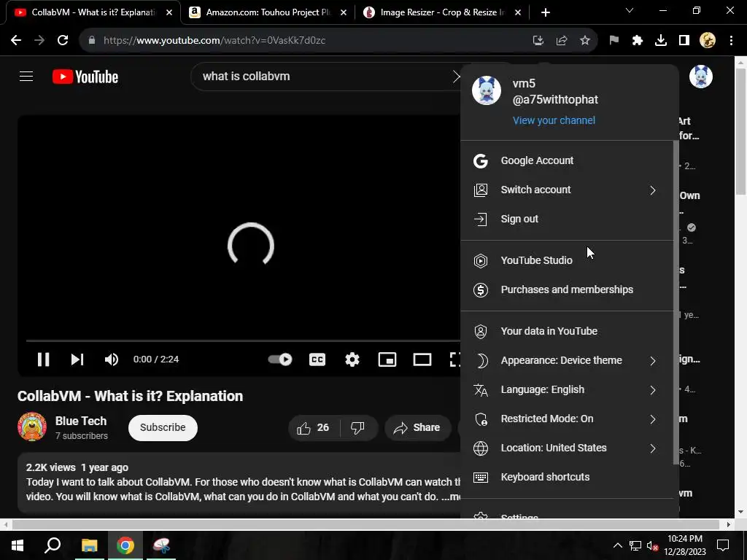The image size is (747, 560).
Task: Click the translate icon for Language
Action: click(x=480, y=390)
